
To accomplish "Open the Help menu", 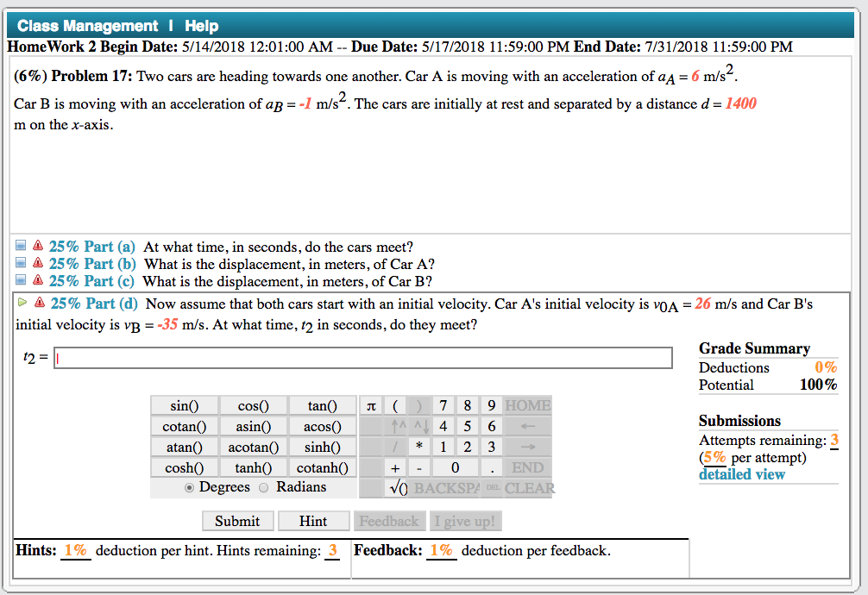I will (x=201, y=26).
